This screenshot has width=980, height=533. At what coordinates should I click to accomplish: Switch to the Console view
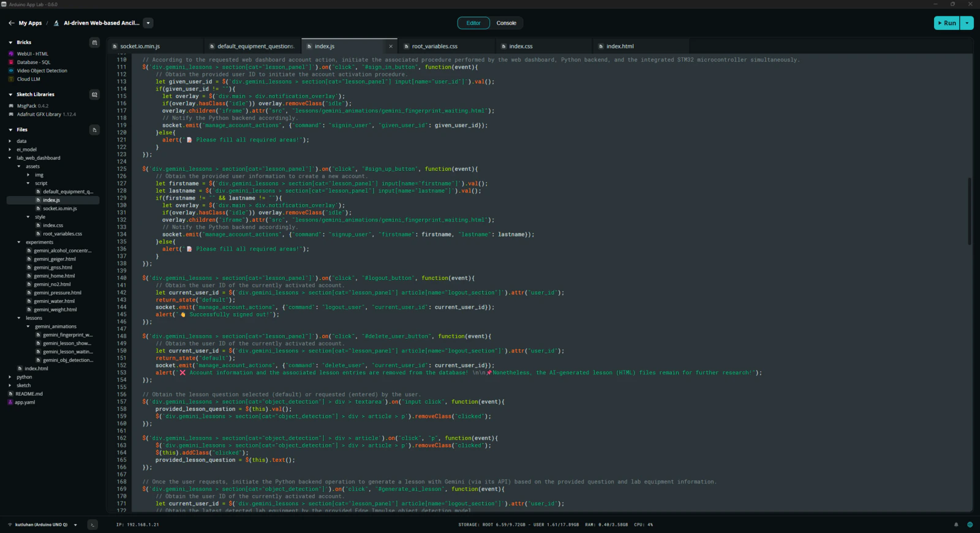(x=506, y=23)
